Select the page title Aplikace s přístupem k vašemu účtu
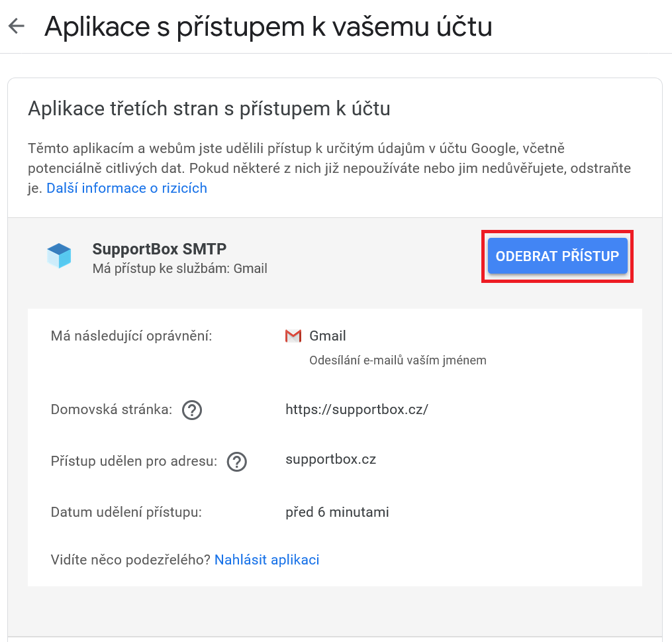Screen dimensions: 672x642 (268, 27)
